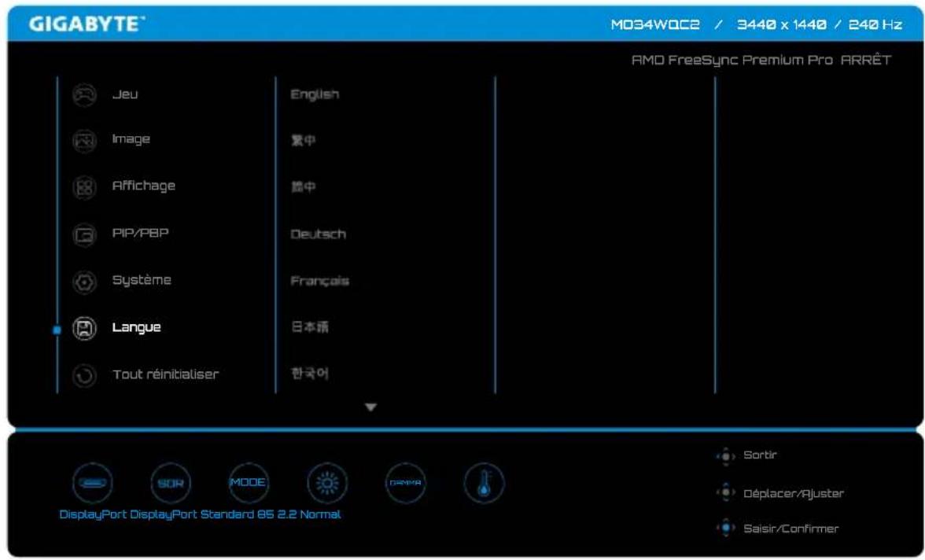Viewport: 925px width, 560px height.
Task: Set language to Korean 한국어
Action: [x=310, y=374]
